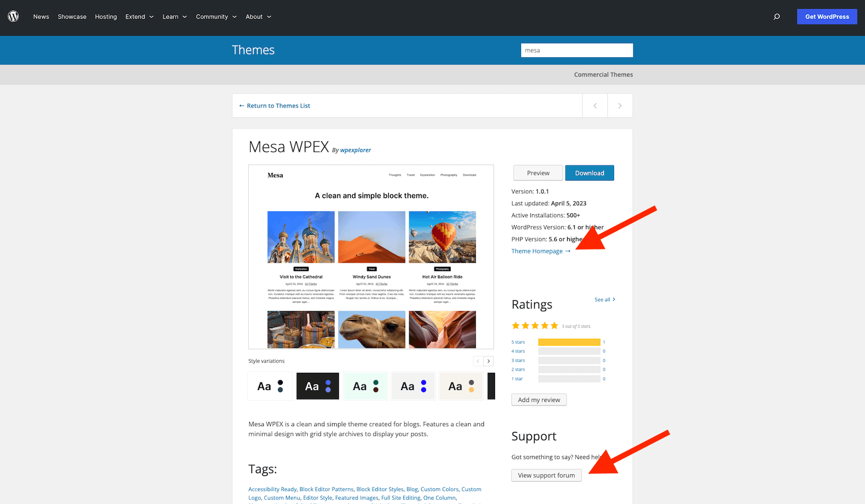Open the One Column tag
865x504 pixels.
click(x=440, y=498)
